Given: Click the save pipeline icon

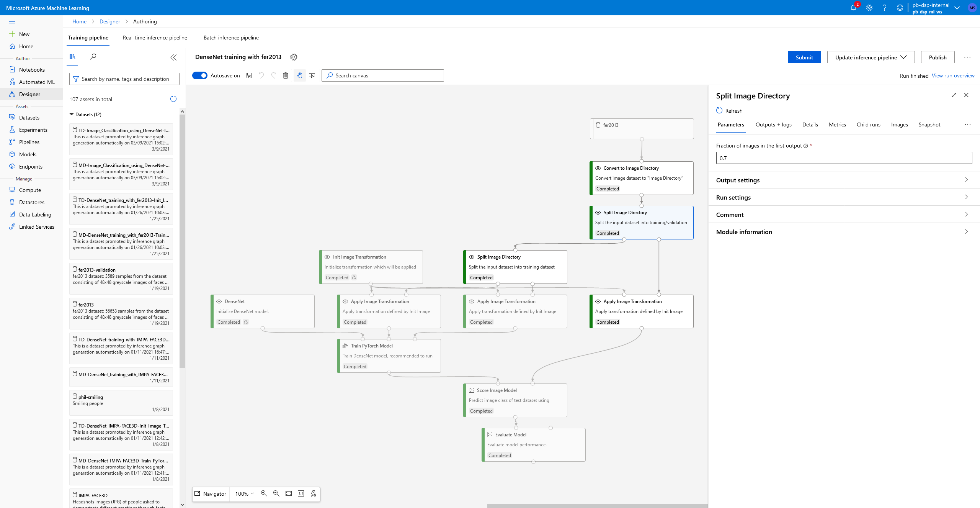Looking at the screenshot, I should click(249, 75).
